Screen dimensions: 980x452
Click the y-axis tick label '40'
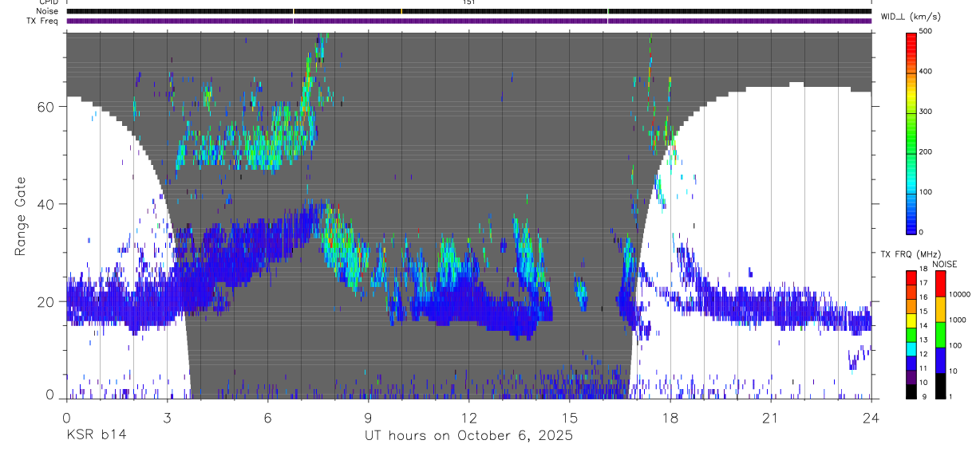point(47,204)
